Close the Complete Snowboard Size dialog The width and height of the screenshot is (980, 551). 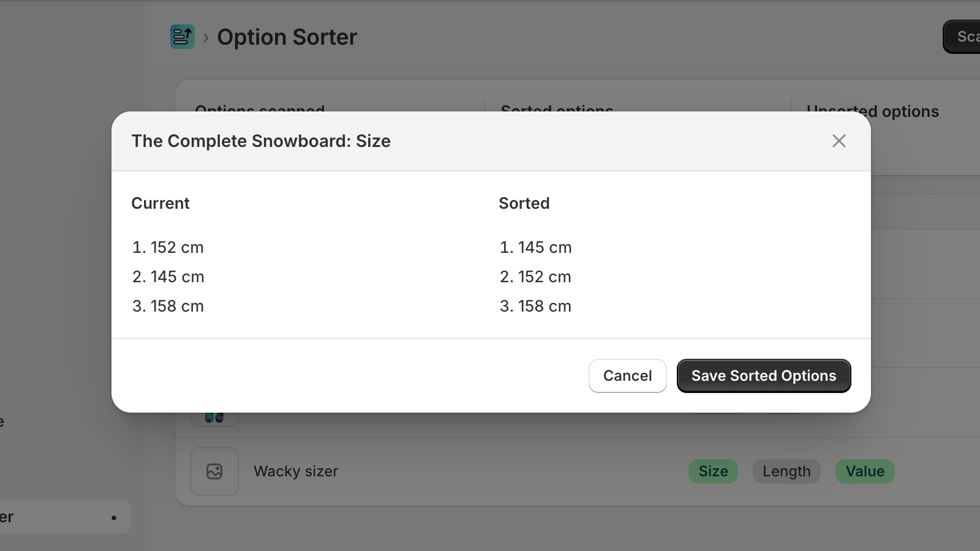(x=839, y=141)
